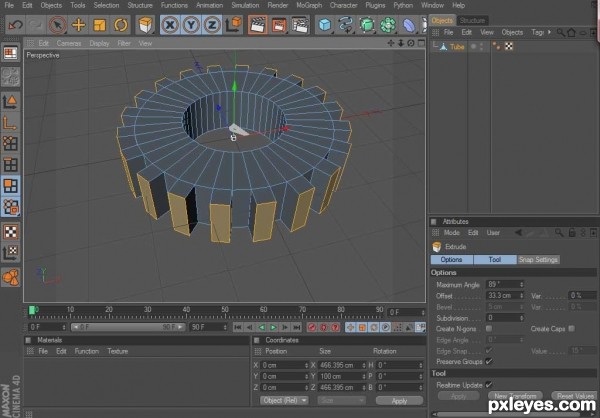600x418 pixels.
Task: Open Render Settings
Action: tap(300, 25)
